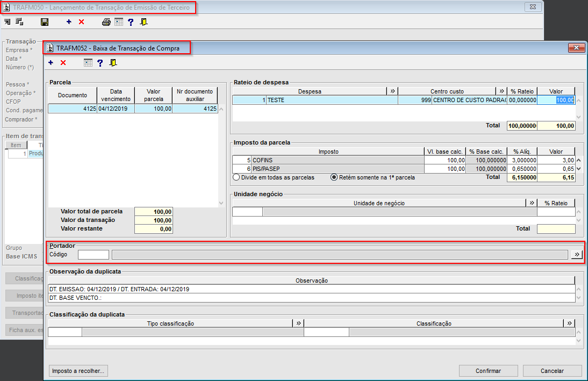
Task: Click the date cell 04/12/2019 in Parcela
Action: point(116,109)
